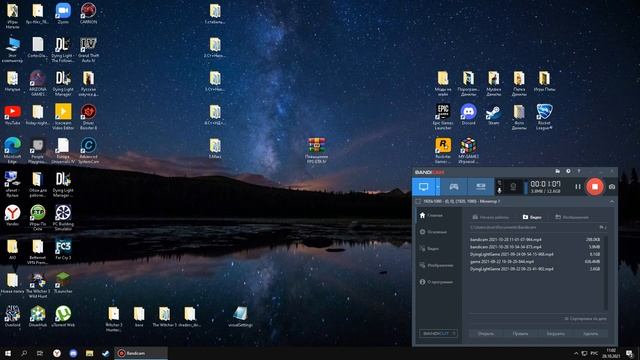Click the Открыть button below file list

486,333
